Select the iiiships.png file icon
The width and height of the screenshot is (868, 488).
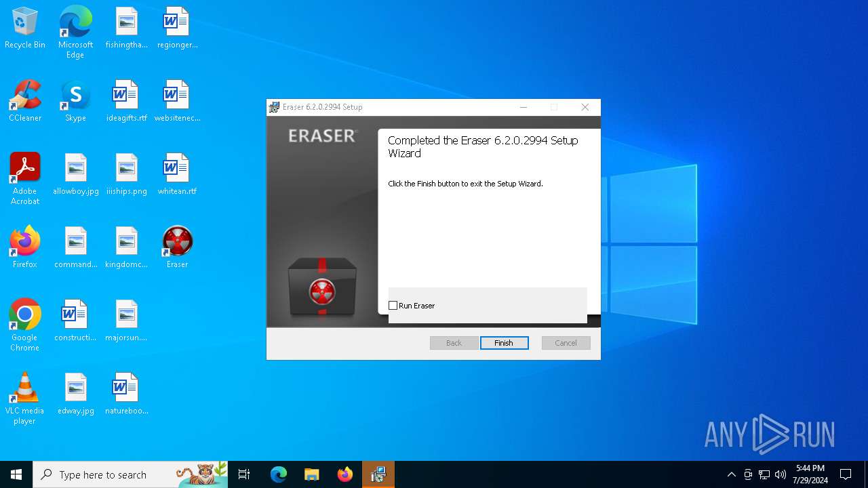127,175
